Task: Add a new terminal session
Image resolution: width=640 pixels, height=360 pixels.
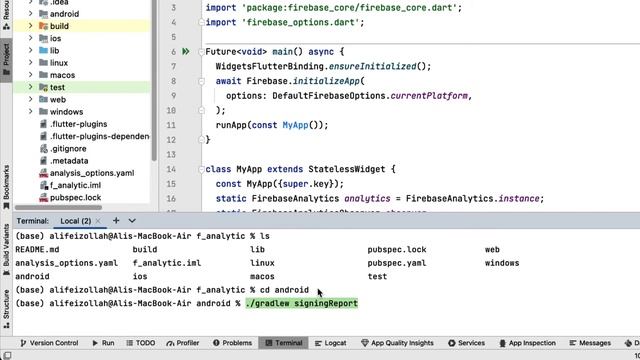Action: click(x=116, y=220)
